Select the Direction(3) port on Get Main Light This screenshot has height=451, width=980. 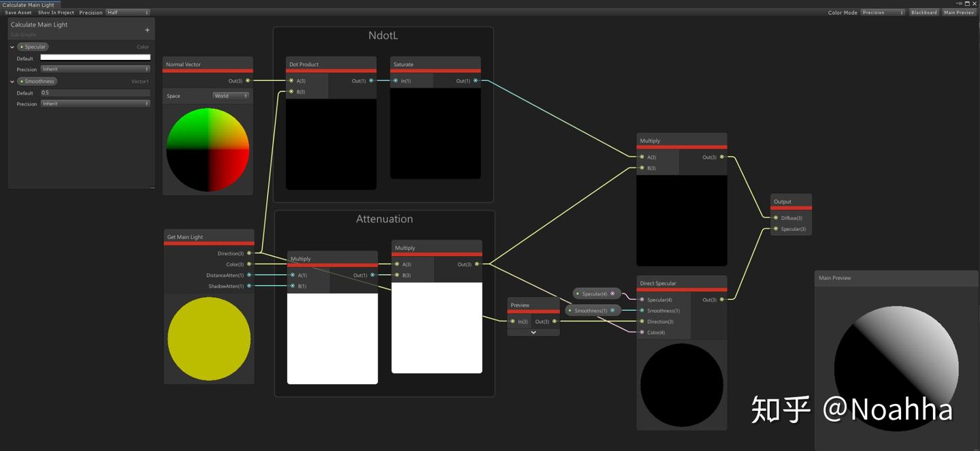248,253
